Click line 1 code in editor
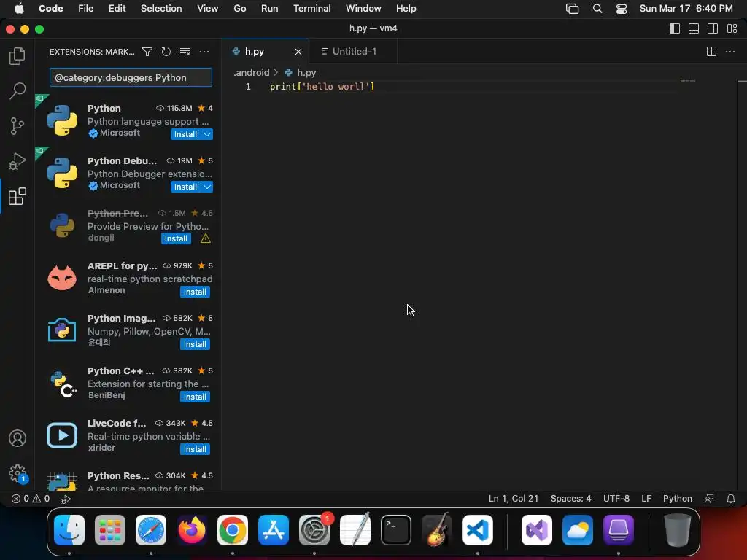 [x=322, y=87]
